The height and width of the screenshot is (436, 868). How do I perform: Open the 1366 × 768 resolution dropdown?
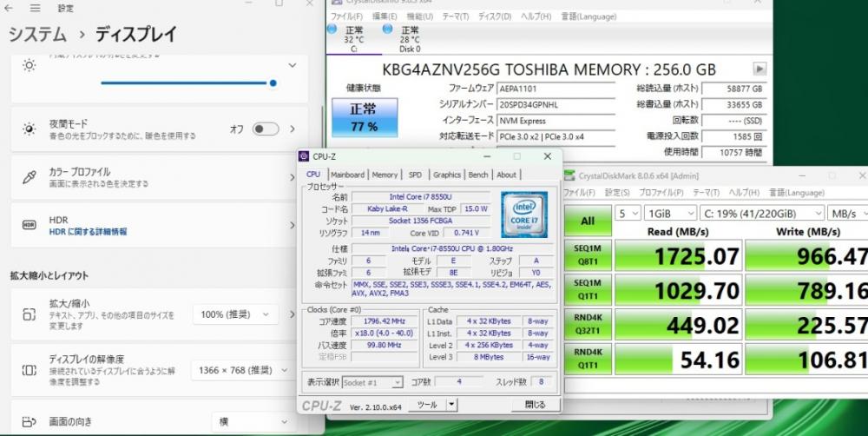pos(242,370)
